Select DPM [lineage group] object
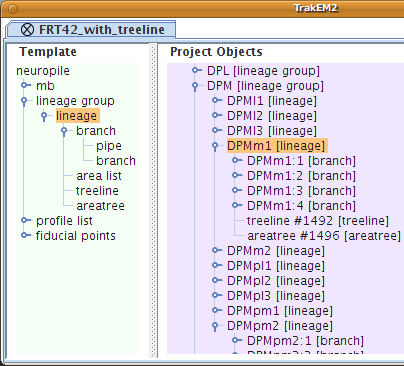The height and width of the screenshot is (366, 404). pyautogui.click(x=265, y=86)
